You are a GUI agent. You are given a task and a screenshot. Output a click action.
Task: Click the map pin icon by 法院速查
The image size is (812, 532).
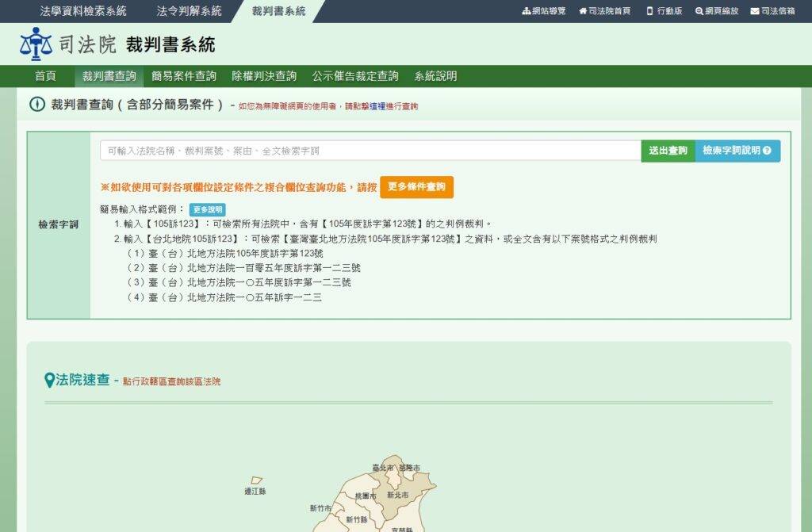[x=50, y=381]
